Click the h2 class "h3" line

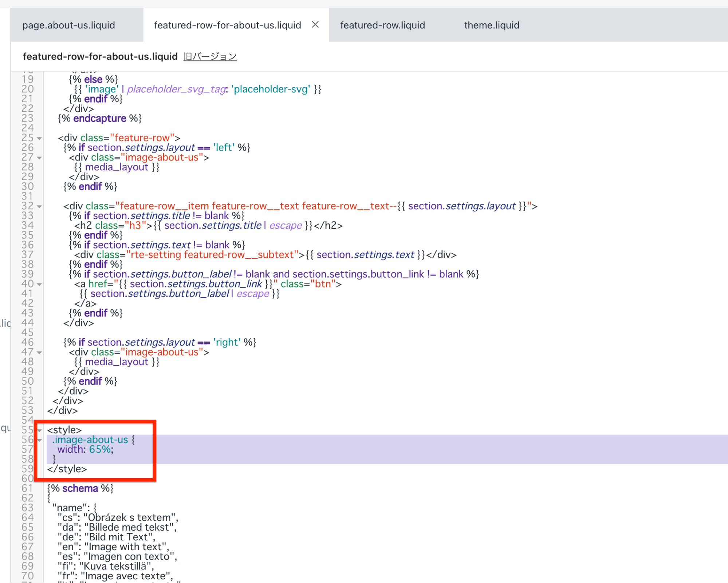click(x=208, y=226)
